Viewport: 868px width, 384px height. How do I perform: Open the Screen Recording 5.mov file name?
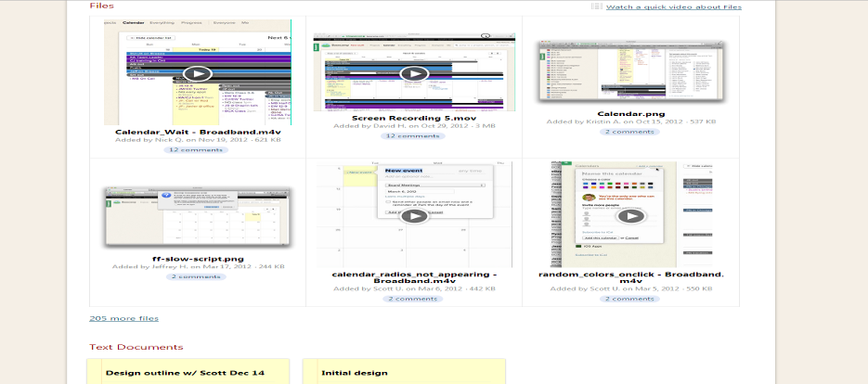tap(414, 118)
